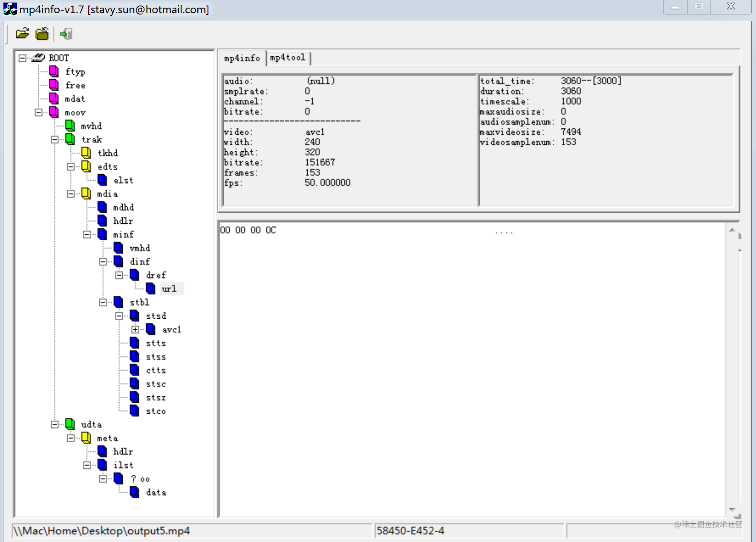Collapse the ROOT tree node
The height and width of the screenshot is (542, 756).
tap(22, 58)
